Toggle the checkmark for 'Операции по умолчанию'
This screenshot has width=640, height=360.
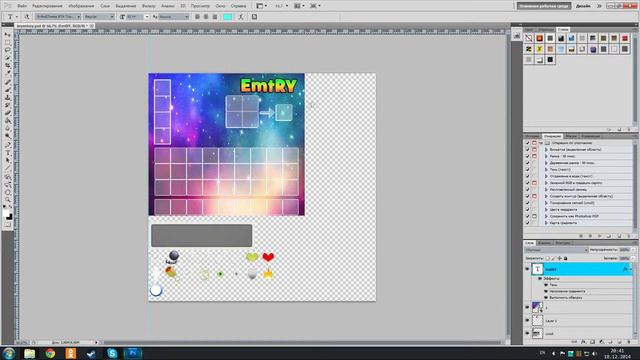[527, 143]
